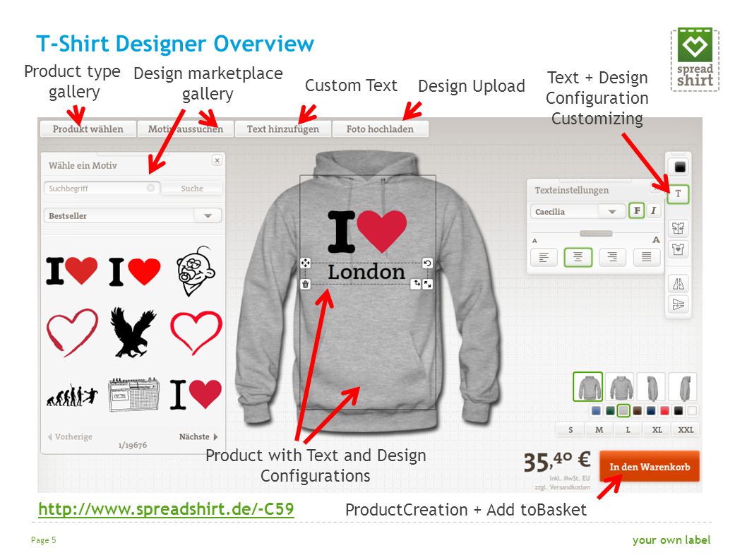747x560 pixels.
Task: Click the rotate handle on text box
Action: [x=427, y=263]
